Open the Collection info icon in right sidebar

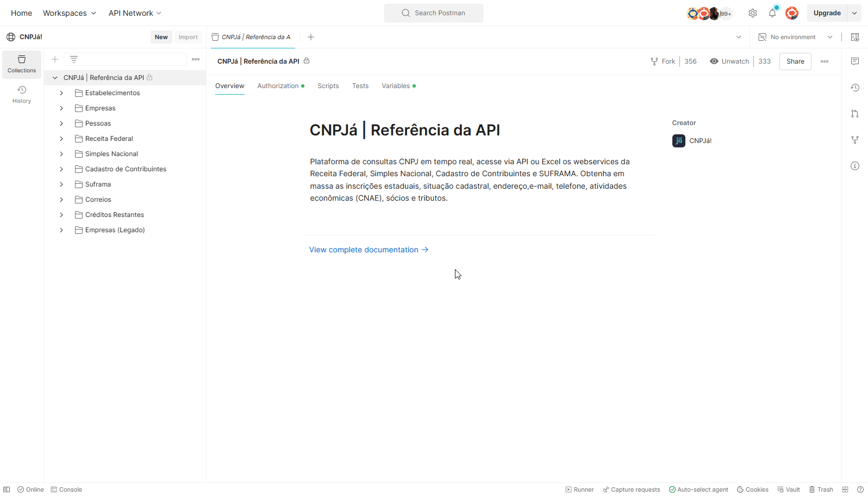click(855, 166)
